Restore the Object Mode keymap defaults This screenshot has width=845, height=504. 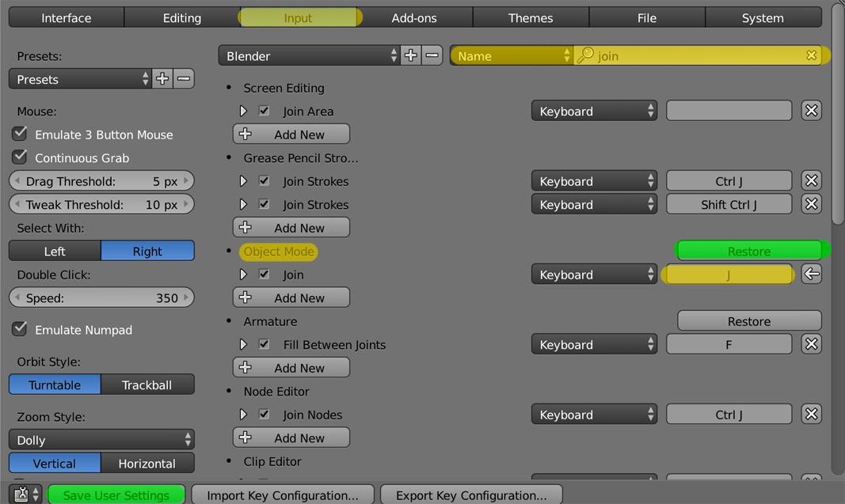pyautogui.click(x=749, y=250)
